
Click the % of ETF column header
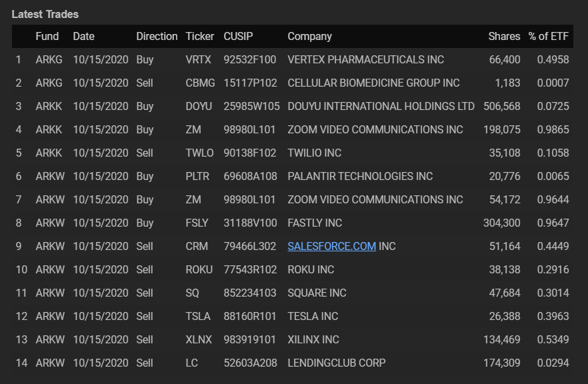tap(548, 37)
